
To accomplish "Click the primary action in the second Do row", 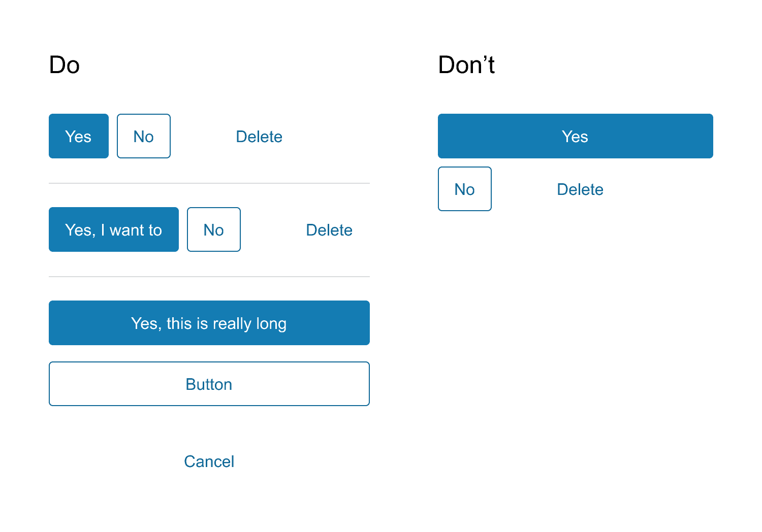I will pyautogui.click(x=113, y=229).
